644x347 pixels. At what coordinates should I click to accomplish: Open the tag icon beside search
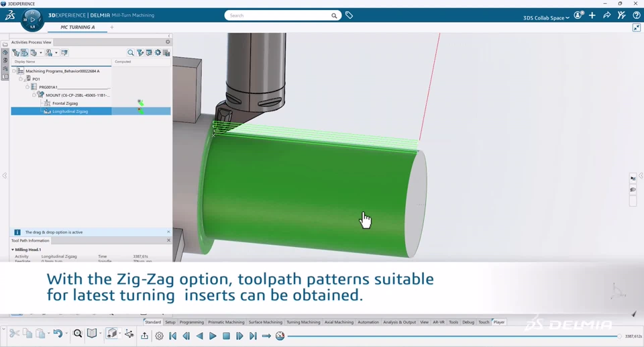(349, 15)
